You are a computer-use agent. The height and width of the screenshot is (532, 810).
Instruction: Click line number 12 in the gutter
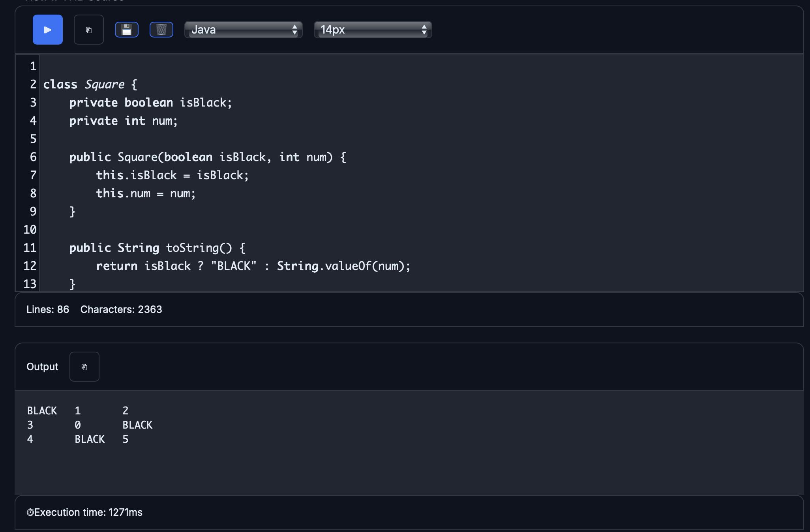(30, 266)
